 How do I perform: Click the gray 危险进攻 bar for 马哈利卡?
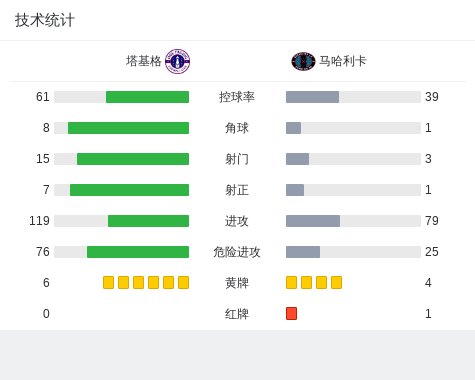tap(303, 252)
